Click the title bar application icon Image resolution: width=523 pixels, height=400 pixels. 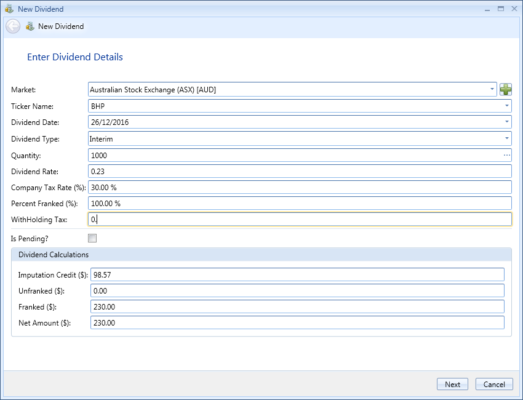(x=9, y=9)
